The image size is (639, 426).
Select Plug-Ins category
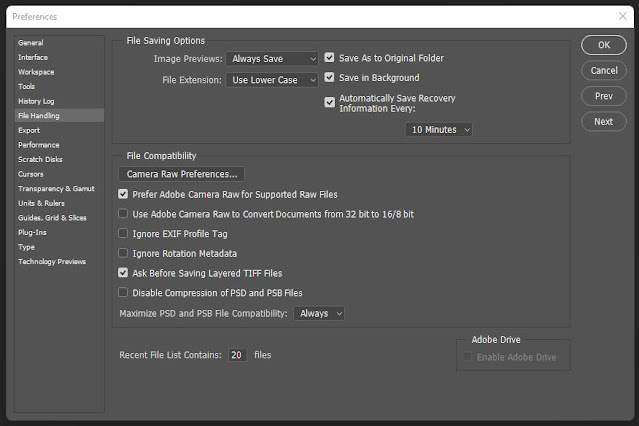[32, 232]
